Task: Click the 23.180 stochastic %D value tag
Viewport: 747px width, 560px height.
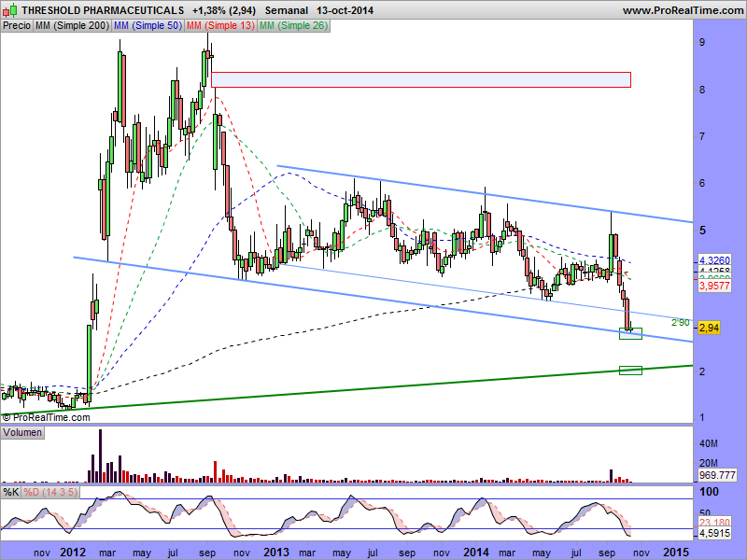Action: (714, 523)
